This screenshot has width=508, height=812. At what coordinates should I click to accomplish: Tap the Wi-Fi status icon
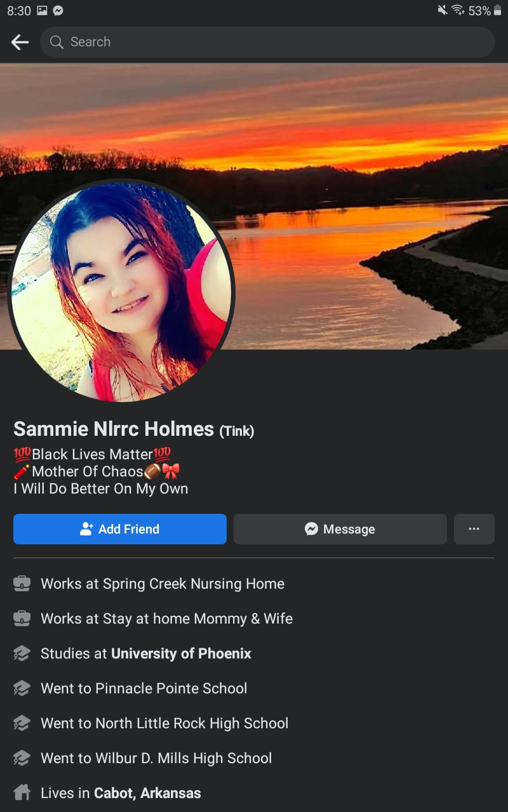click(458, 11)
